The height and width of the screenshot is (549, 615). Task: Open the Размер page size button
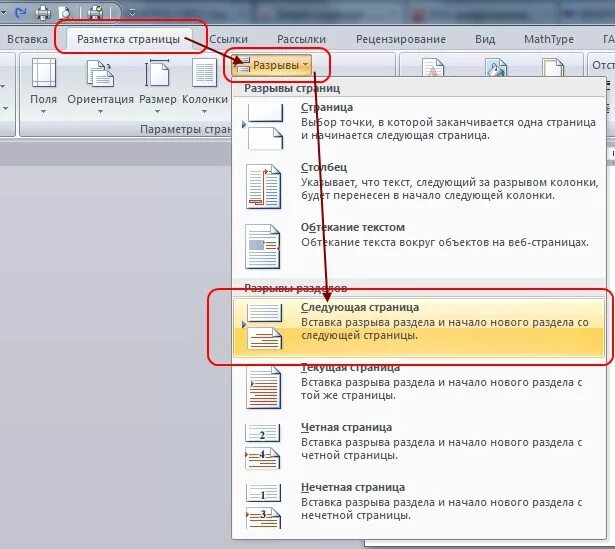pos(157,86)
